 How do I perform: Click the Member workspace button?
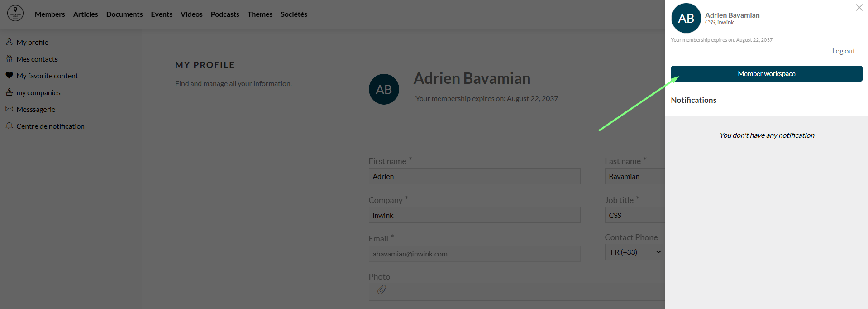point(766,73)
